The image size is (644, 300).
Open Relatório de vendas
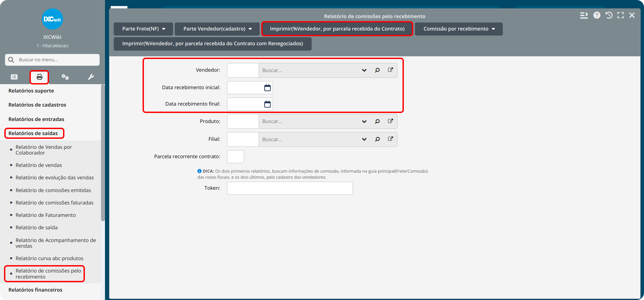point(39,165)
